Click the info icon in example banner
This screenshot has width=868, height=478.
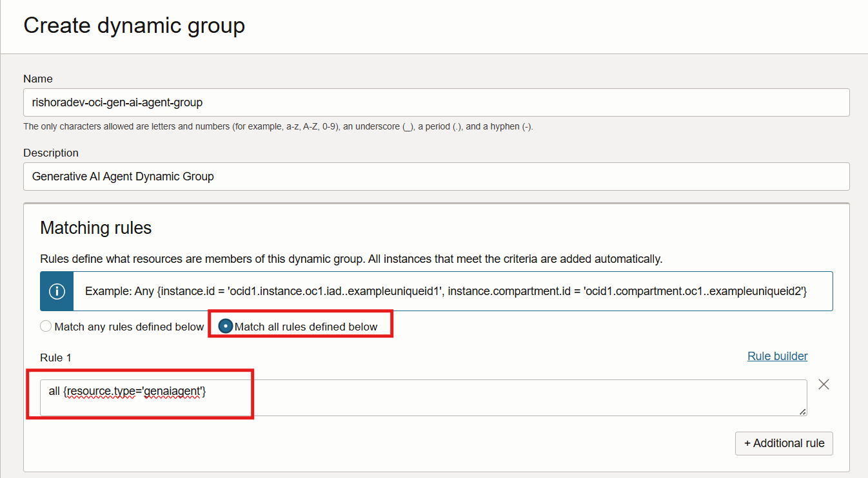pyautogui.click(x=57, y=291)
